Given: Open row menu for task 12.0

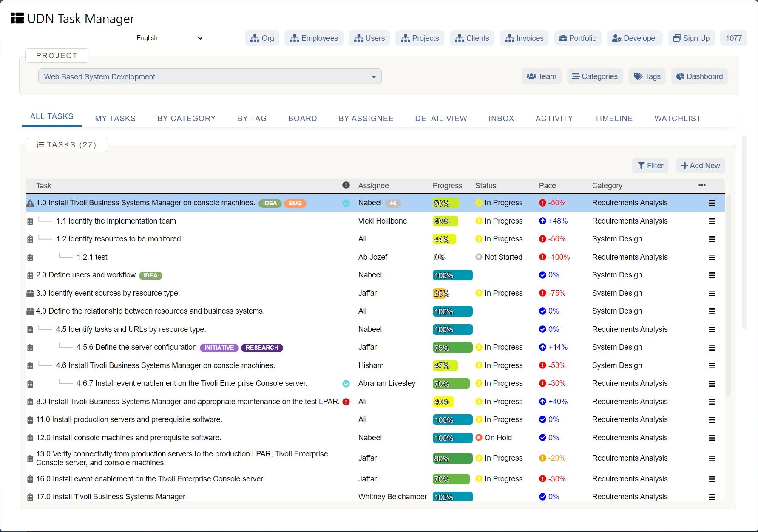Looking at the screenshot, I should [712, 438].
